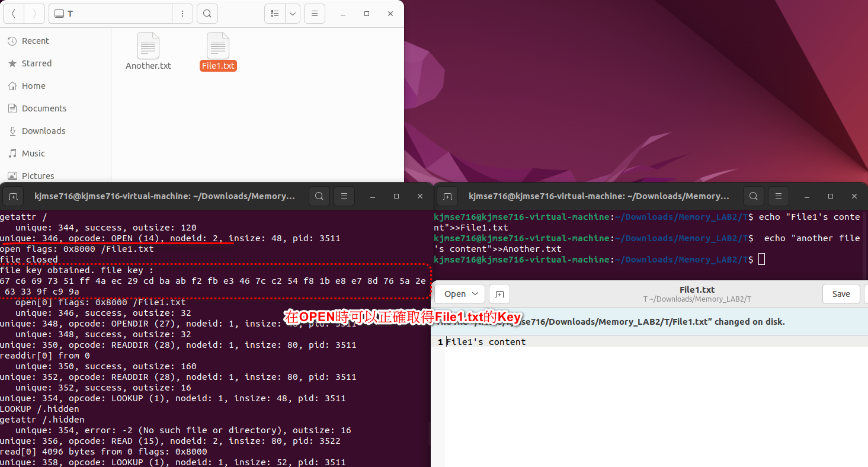The image size is (868, 467).
Task: Go forward in Files window
Action: tap(34, 13)
